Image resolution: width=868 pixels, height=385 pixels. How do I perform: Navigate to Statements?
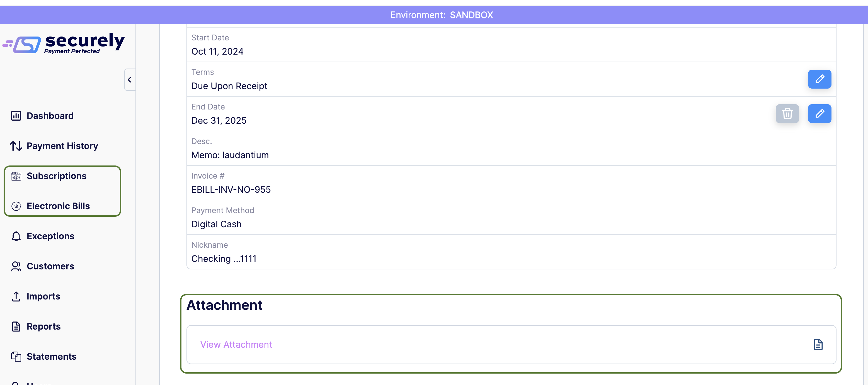[x=51, y=356]
